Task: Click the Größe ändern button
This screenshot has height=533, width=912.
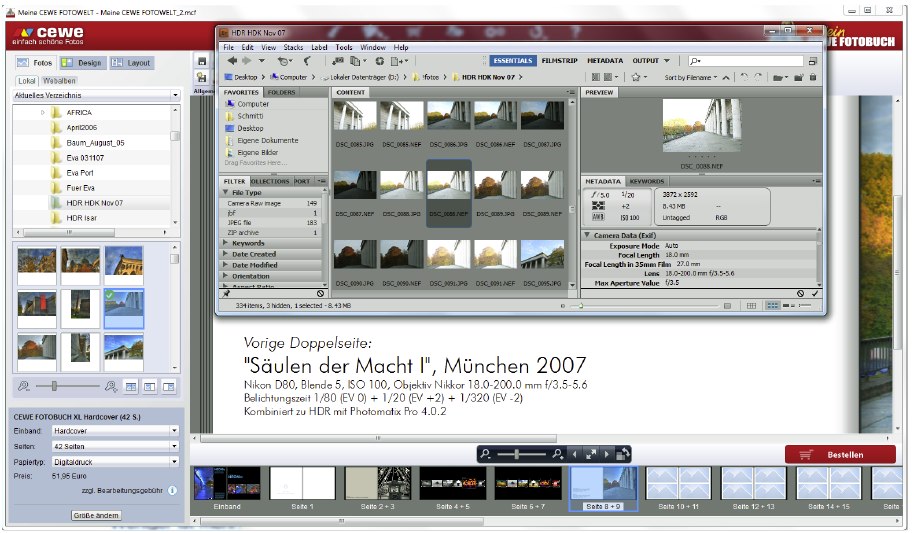Action: coord(97,515)
